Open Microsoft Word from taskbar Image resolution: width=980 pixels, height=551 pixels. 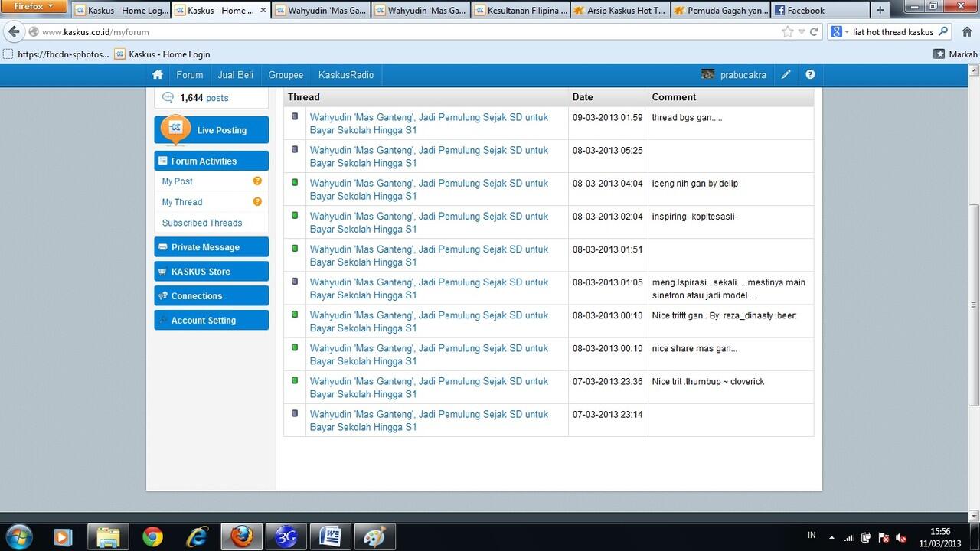coord(331,537)
